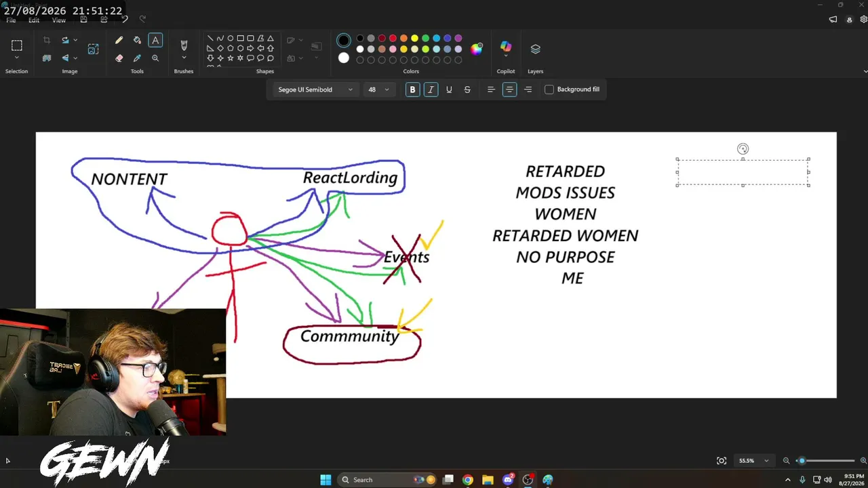Open the Image Creator/resize icon
The height and width of the screenshot is (488, 868).
(94, 49)
